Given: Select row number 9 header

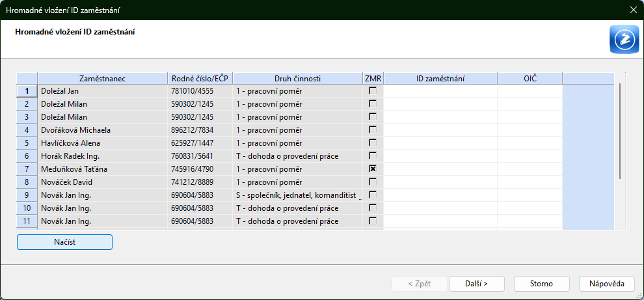Looking at the screenshot, I should 27,195.
